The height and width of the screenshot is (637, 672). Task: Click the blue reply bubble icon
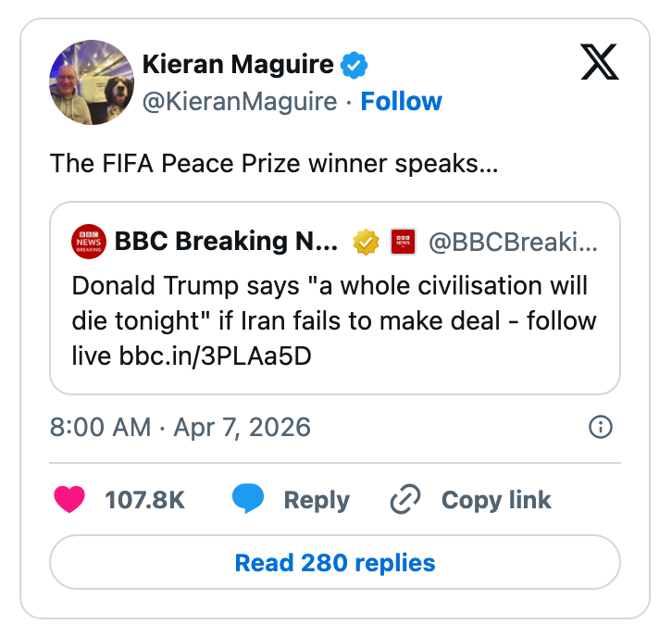pyautogui.click(x=247, y=500)
